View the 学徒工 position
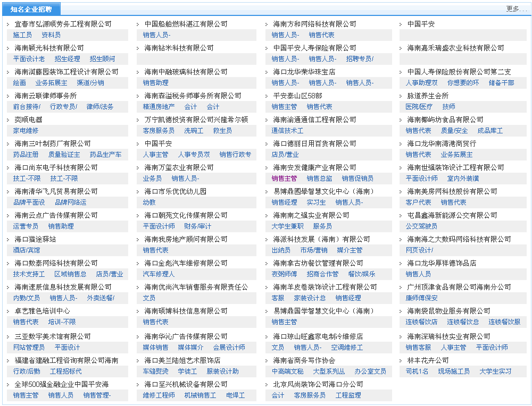The height and width of the screenshot is (406, 532). [187, 371]
